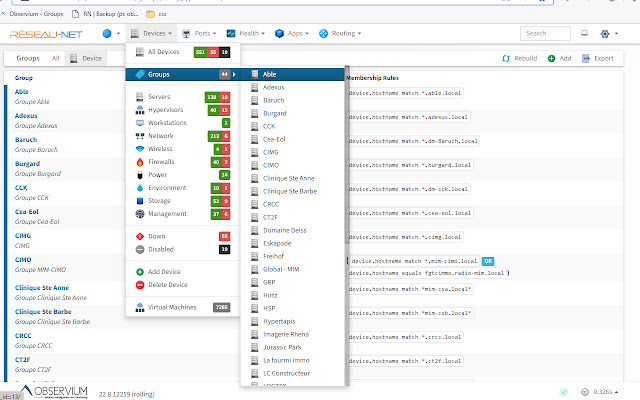Open the Able group link

(x=22, y=92)
